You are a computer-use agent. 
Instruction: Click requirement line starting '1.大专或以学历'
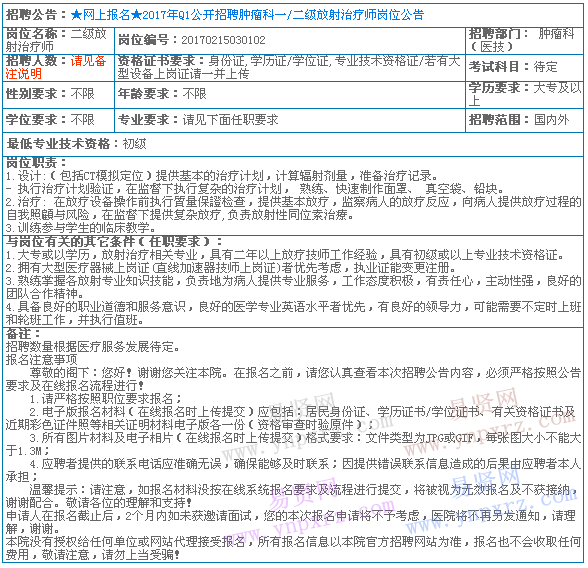(x=285, y=255)
